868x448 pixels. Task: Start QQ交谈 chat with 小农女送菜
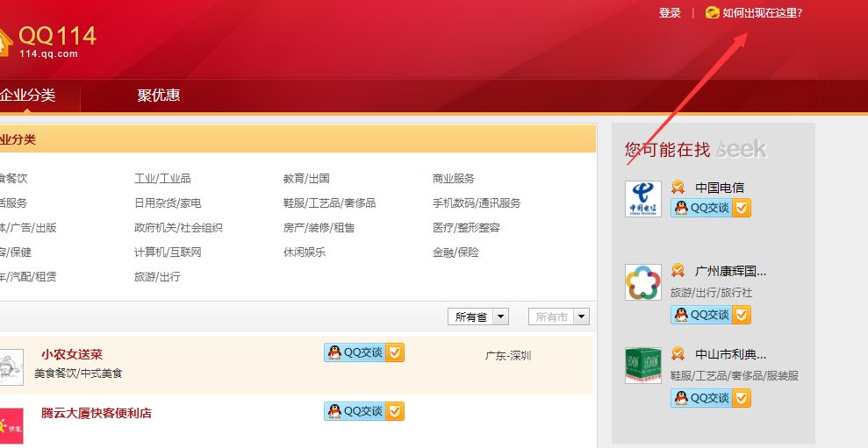coord(355,352)
